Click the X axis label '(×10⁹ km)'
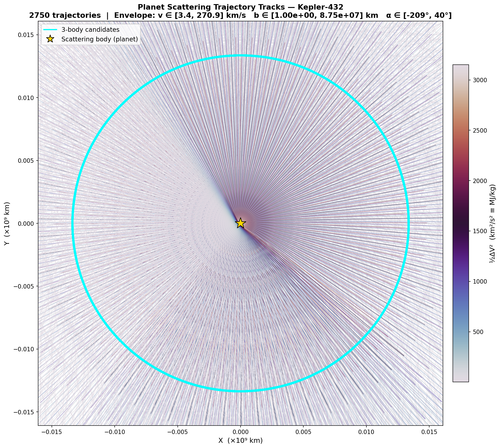Viewport: 500px width, 448px height. (240, 440)
